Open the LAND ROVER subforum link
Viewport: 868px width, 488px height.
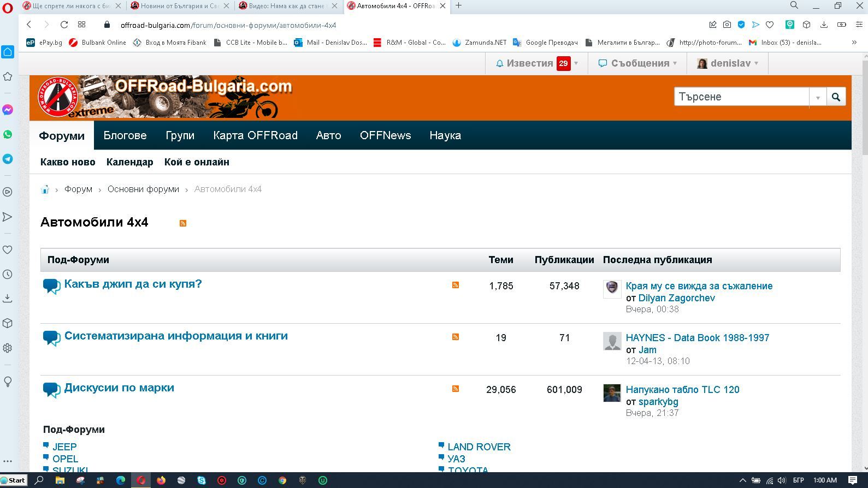479,447
